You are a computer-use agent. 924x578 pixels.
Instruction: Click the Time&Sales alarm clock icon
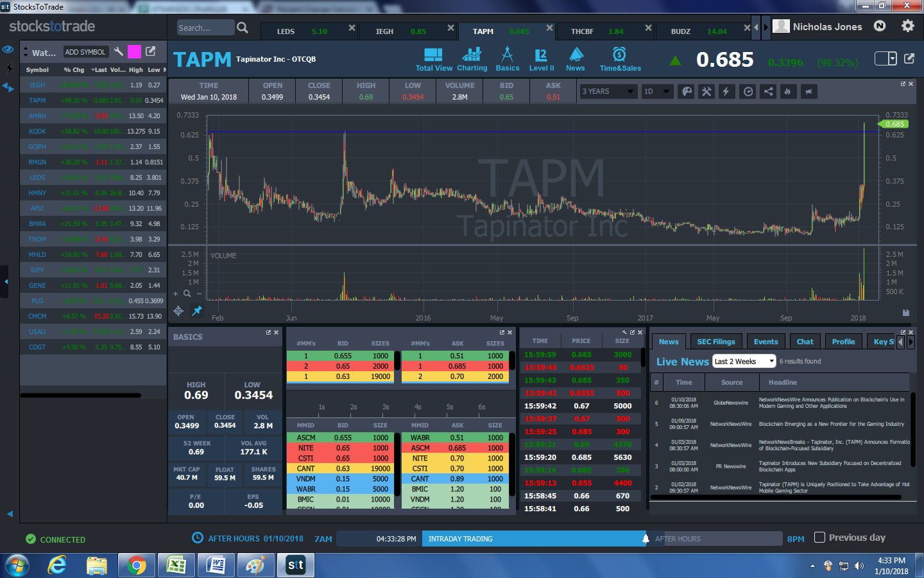click(619, 55)
